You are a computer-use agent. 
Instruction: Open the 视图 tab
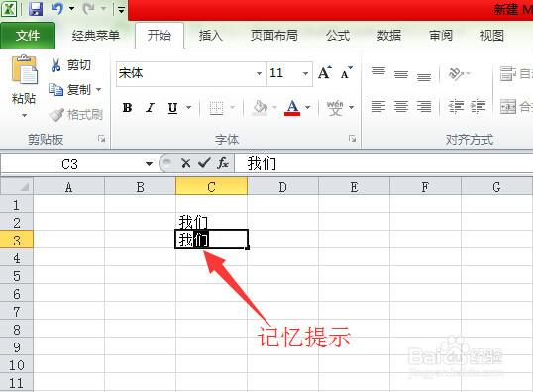click(x=491, y=36)
